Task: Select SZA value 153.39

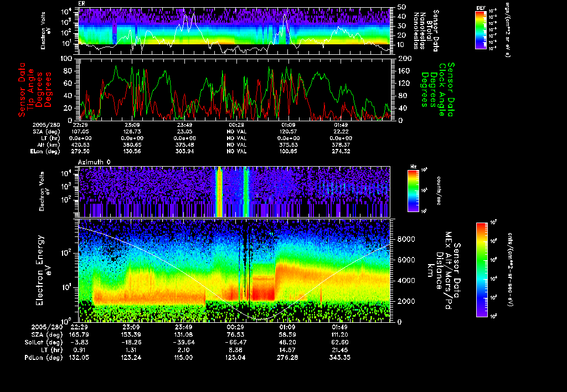Action: [131, 335]
